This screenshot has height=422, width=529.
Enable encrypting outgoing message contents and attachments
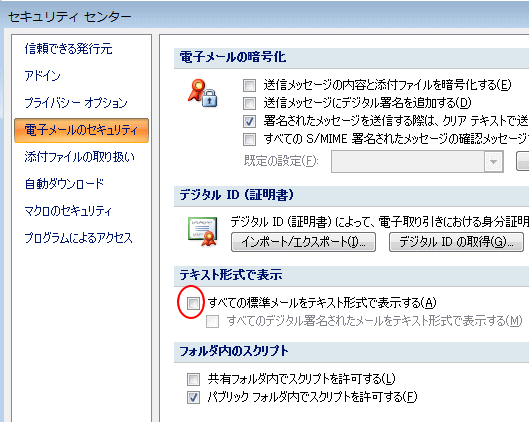pyautogui.click(x=249, y=85)
